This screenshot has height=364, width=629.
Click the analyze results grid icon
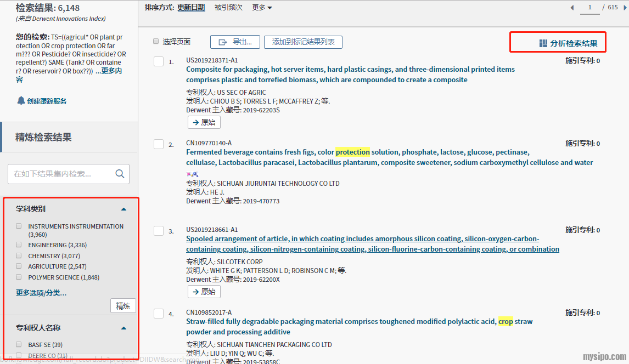pos(543,43)
